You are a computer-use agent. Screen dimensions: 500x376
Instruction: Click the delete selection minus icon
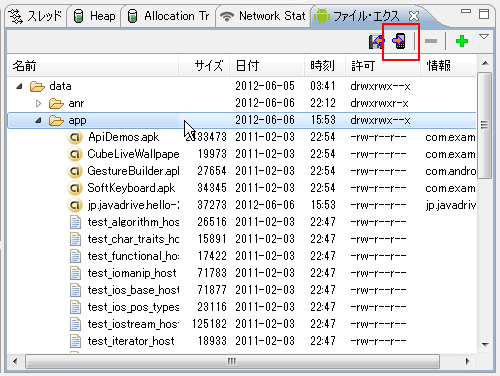coord(431,41)
